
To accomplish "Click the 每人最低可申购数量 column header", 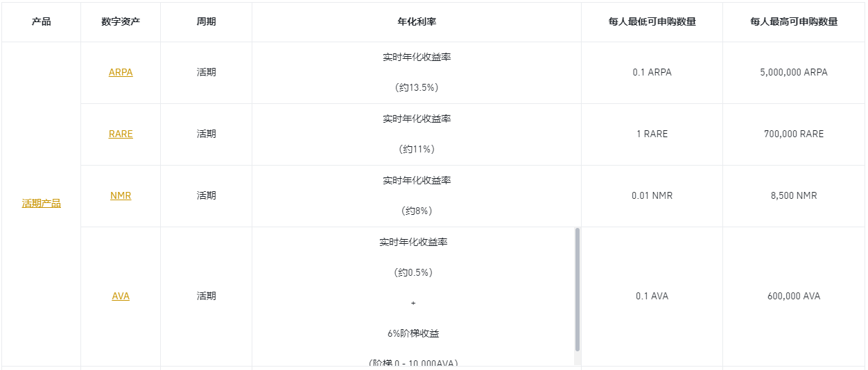I will [x=652, y=21].
